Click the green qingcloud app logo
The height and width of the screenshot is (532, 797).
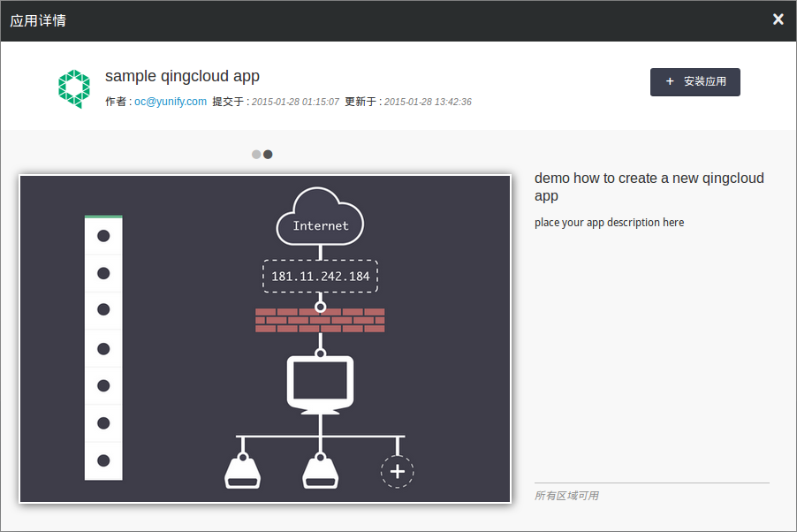click(74, 88)
